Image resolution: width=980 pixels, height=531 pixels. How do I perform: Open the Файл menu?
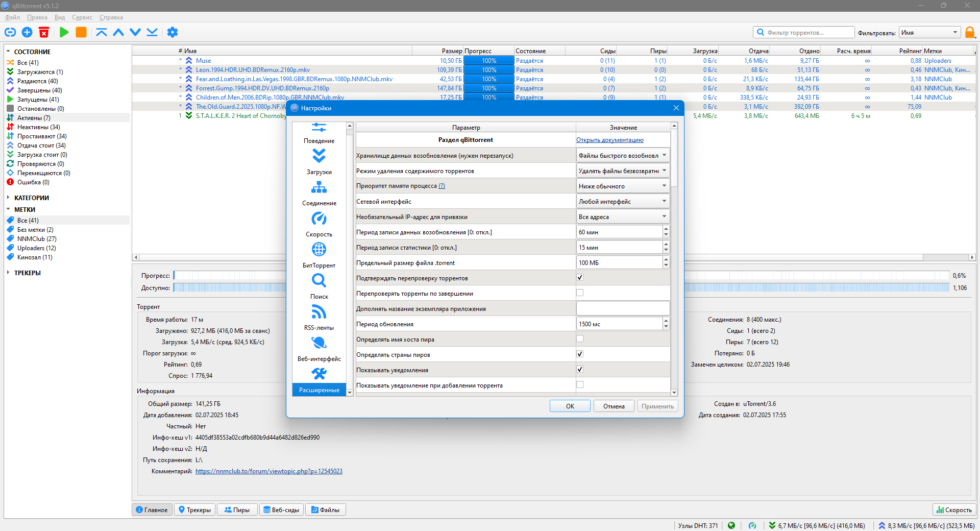point(13,17)
